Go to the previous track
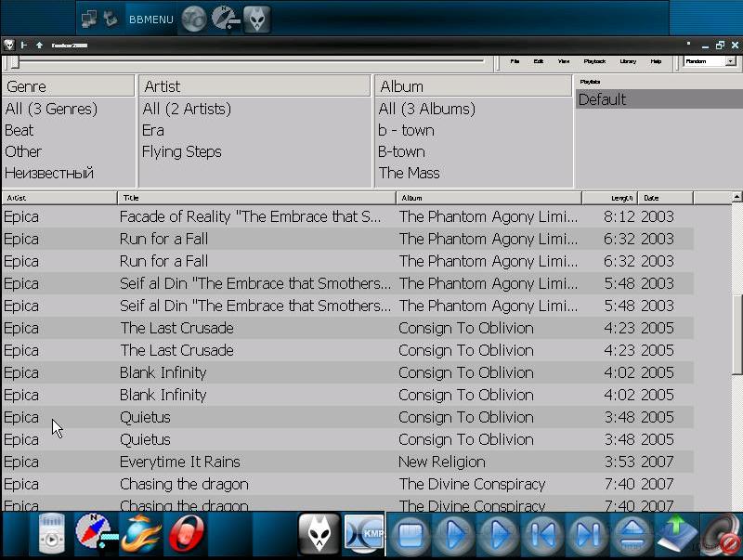Screen dimensions: 743x560 pyautogui.click(x=543, y=536)
